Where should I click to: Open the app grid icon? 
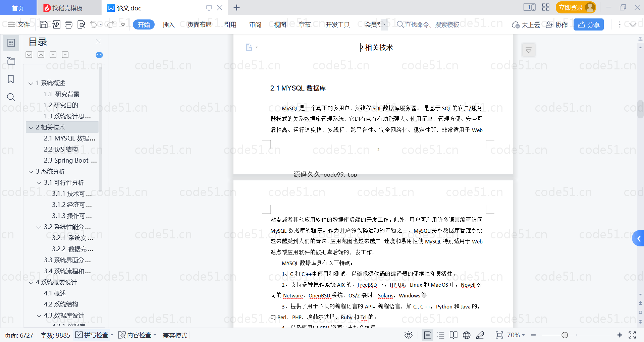coord(546,7)
